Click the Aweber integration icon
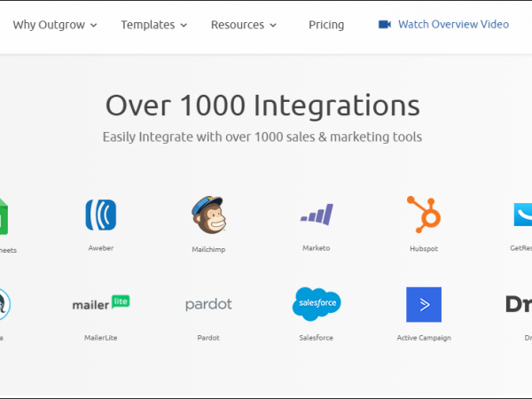 (100, 215)
